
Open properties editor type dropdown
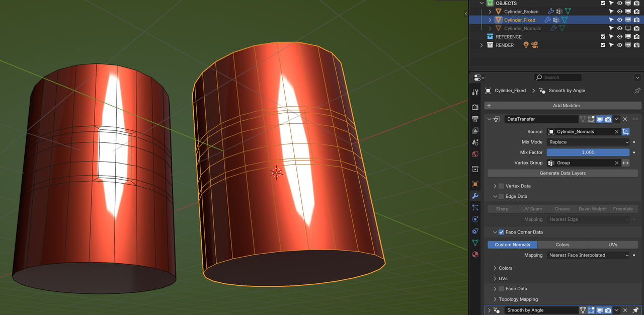(x=479, y=77)
